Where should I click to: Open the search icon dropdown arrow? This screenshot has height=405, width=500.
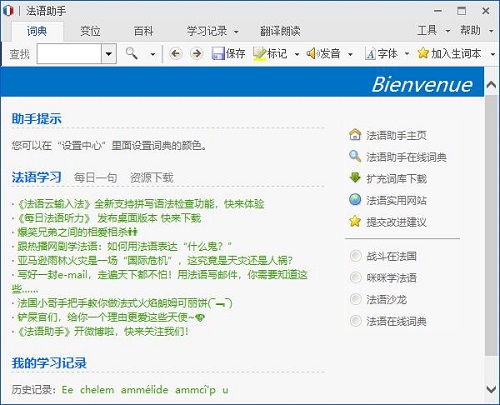pyautogui.click(x=153, y=54)
